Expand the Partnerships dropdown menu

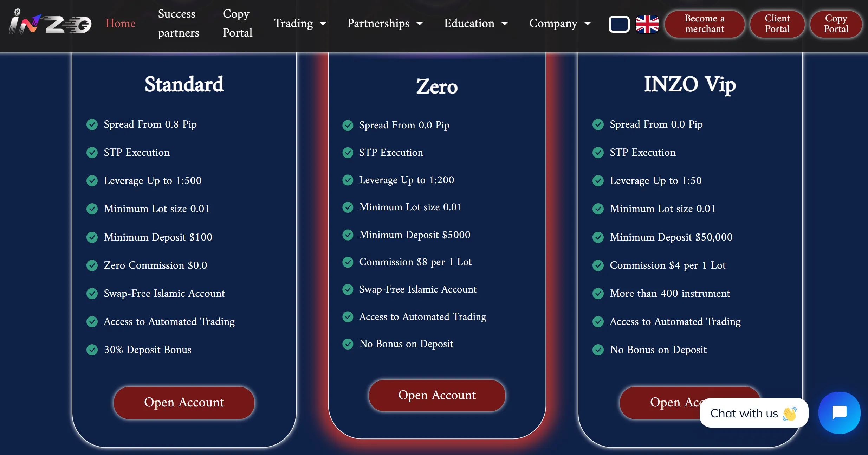pyautogui.click(x=385, y=23)
